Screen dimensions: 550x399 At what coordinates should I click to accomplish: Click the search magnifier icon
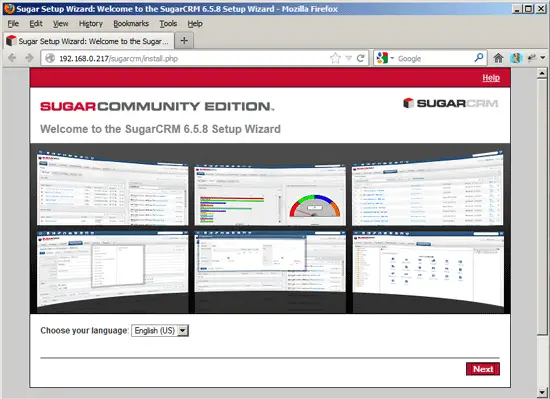click(479, 58)
